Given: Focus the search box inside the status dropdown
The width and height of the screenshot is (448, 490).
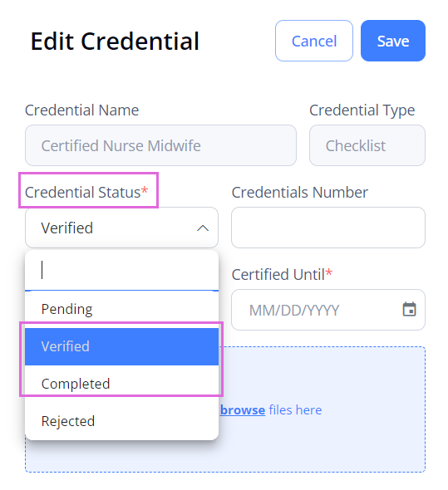Looking at the screenshot, I should click(x=121, y=271).
